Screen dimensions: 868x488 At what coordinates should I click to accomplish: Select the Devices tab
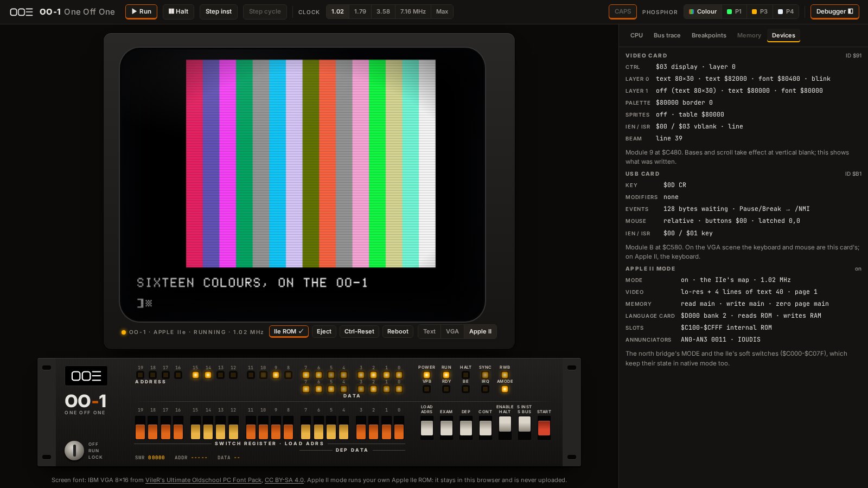click(x=783, y=35)
